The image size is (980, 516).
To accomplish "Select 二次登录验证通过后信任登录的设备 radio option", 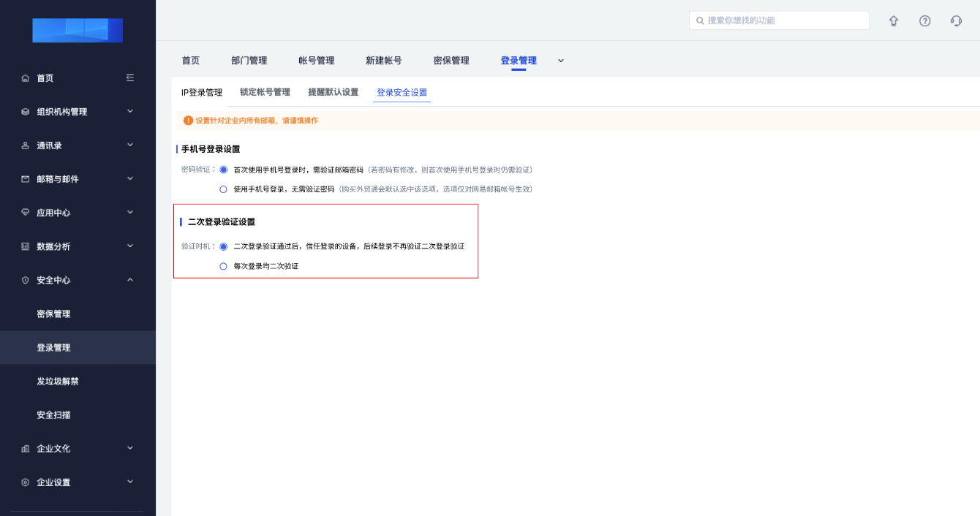I will point(224,247).
